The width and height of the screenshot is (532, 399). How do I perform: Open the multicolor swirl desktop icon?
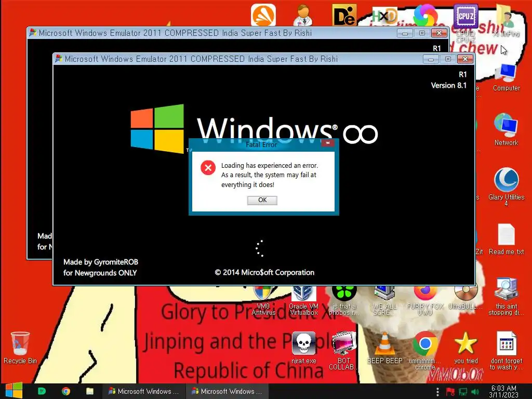click(x=425, y=15)
